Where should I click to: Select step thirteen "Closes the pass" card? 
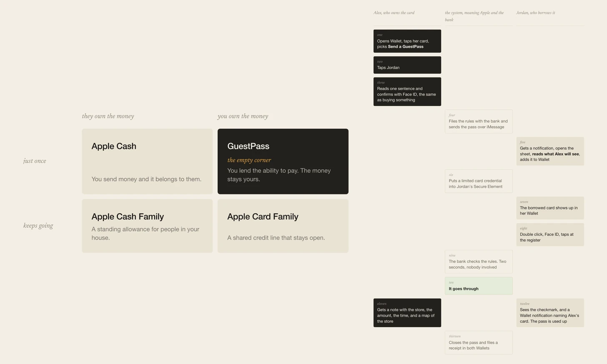[479, 343]
